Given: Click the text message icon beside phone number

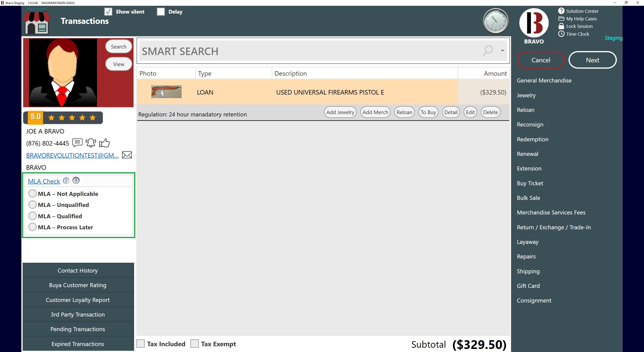Looking at the screenshot, I should point(77,143).
